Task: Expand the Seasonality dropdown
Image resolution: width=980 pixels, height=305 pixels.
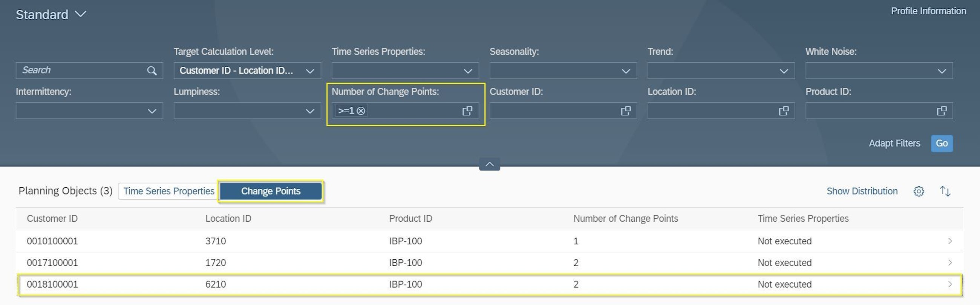Action: [625, 71]
